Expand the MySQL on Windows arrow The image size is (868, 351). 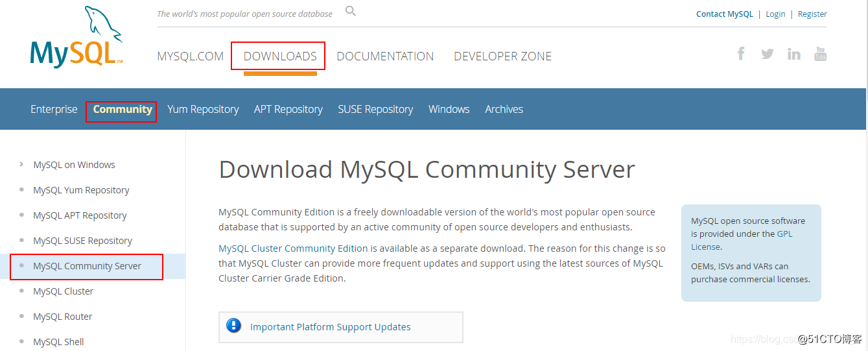pyautogui.click(x=21, y=164)
